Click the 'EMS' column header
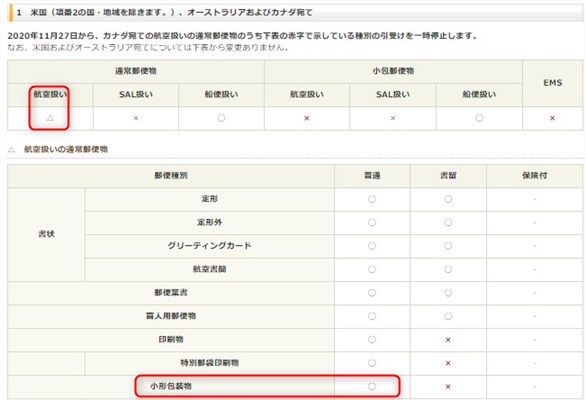This screenshot has height=400, width=586. (x=553, y=83)
